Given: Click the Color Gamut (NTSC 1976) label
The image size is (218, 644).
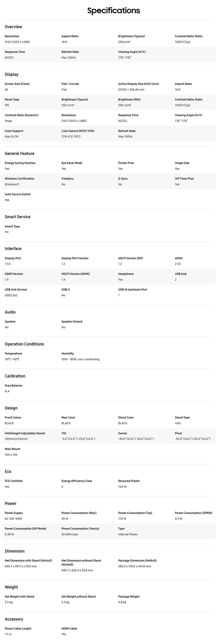Looking at the screenshot, I should click(x=78, y=131).
